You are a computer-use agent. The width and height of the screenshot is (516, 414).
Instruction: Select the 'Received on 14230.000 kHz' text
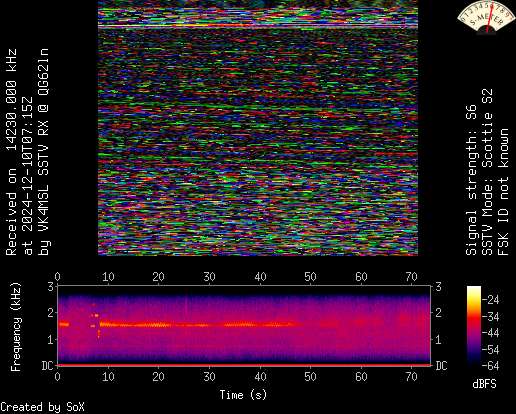pos(11,152)
